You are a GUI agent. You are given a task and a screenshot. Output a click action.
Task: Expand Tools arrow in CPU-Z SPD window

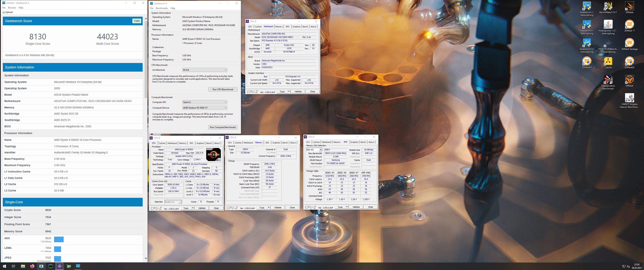pyautogui.click(x=347, y=207)
